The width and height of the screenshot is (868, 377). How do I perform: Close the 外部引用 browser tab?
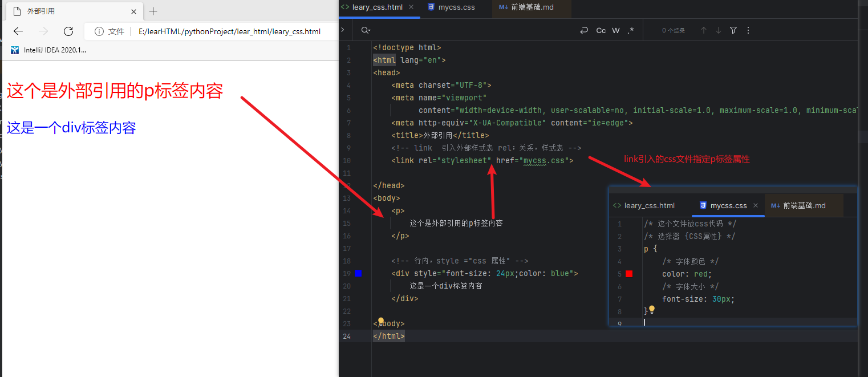tap(134, 11)
